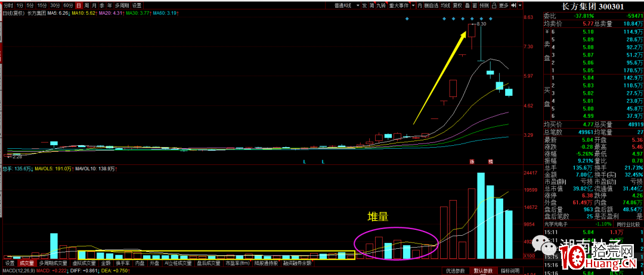This screenshot has height=275, width=644.
Task: Click the 预测 forecast button
Action: (x=484, y=5)
